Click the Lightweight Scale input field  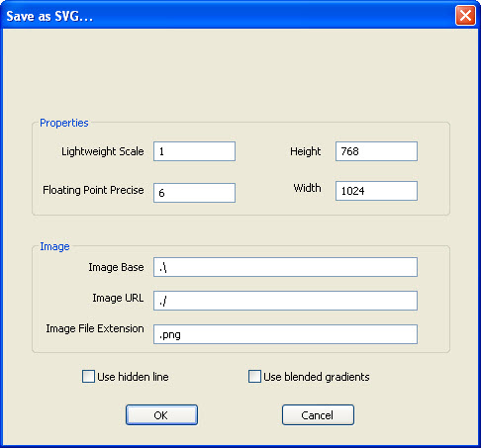[x=194, y=151]
